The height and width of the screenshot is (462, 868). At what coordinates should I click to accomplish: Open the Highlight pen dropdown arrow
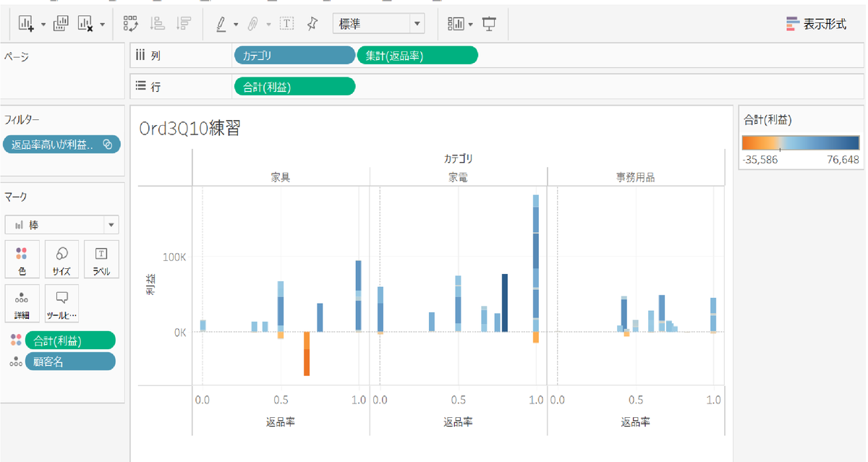[236, 25]
